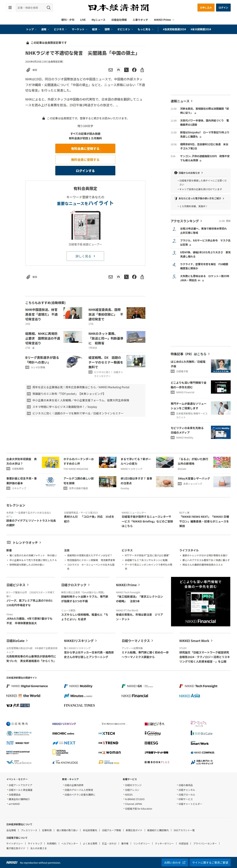The height and width of the screenshot is (868, 237).
Task: Open the NIKKEI Financial banner advertisement
Action: pos(200,601)
